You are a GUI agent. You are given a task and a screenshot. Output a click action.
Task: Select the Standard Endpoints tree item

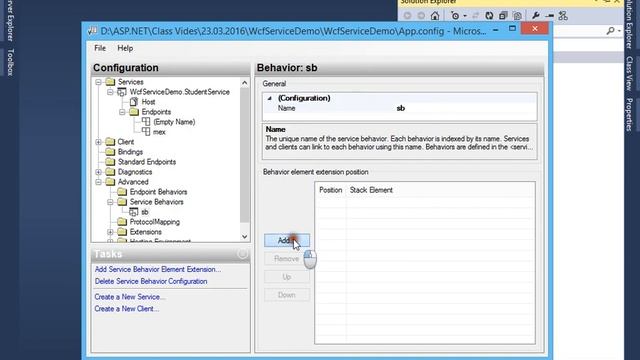[147, 162]
